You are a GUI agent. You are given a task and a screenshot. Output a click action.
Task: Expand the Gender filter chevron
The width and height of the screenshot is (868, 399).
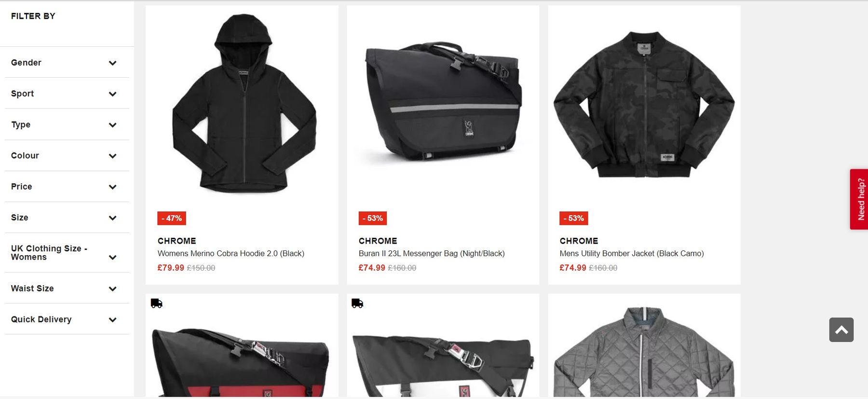tap(112, 63)
